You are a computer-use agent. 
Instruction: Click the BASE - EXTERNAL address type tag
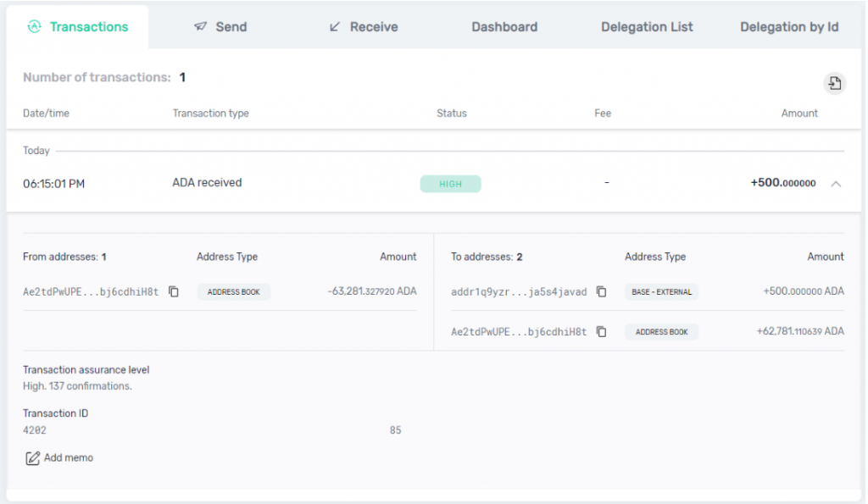pyautogui.click(x=661, y=291)
